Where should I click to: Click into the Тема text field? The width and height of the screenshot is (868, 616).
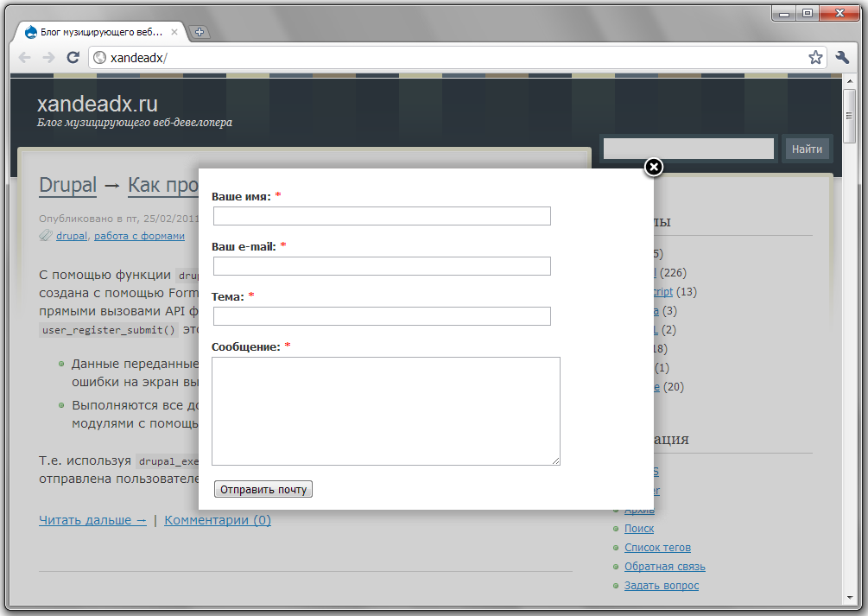pyautogui.click(x=382, y=316)
